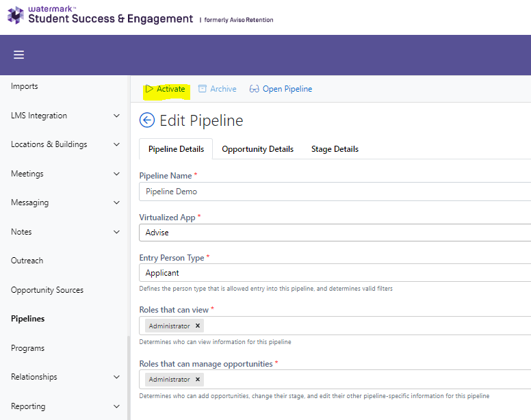Image resolution: width=531 pixels, height=420 pixels.
Task: Select Pipelines in the sidebar
Action: 28,319
